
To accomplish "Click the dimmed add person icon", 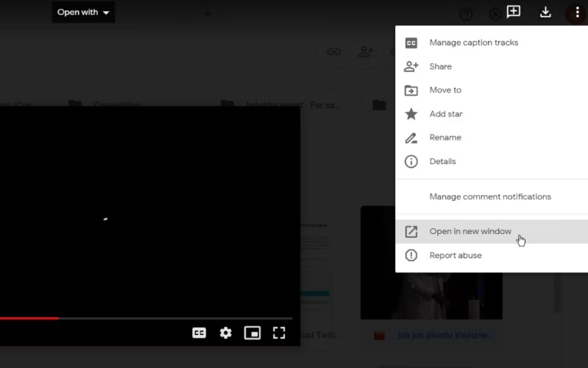I will [x=365, y=52].
